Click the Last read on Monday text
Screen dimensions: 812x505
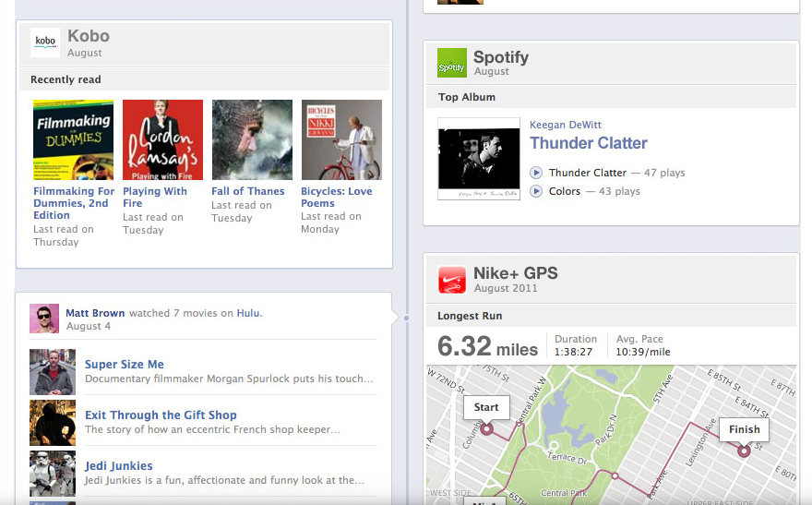[x=331, y=222]
